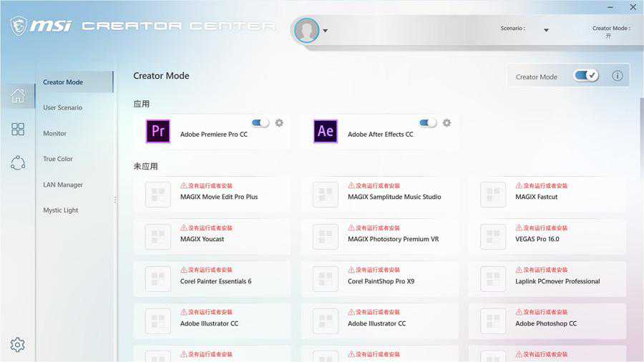644x362 pixels.
Task: Click the user profile avatar
Action: click(307, 30)
